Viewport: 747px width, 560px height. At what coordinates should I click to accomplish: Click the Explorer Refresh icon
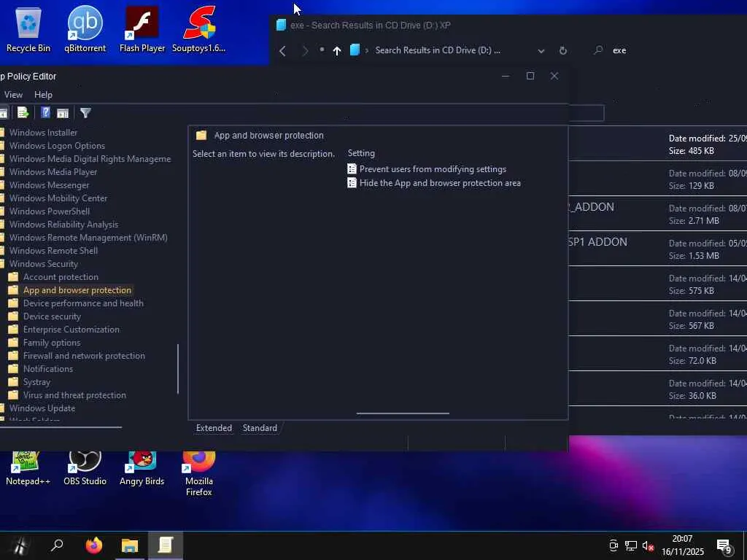tap(562, 50)
